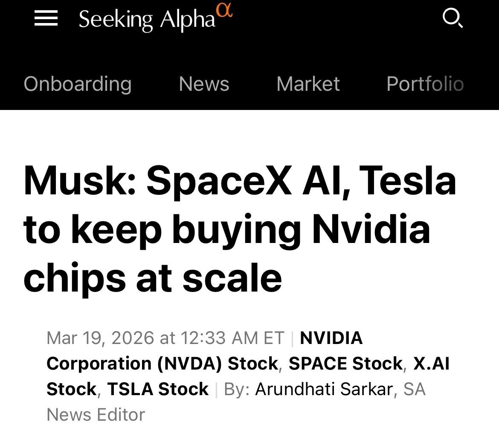
Task: Click the Seeking Alpha logo text
Action: point(147,20)
